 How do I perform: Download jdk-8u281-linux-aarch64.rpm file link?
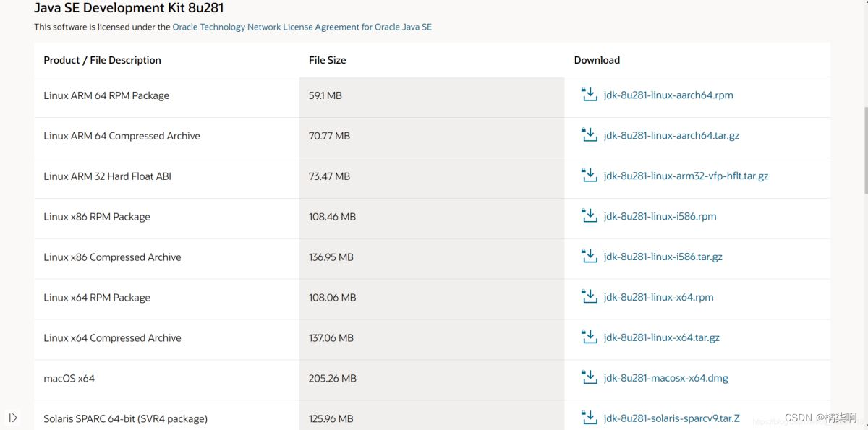coord(668,95)
